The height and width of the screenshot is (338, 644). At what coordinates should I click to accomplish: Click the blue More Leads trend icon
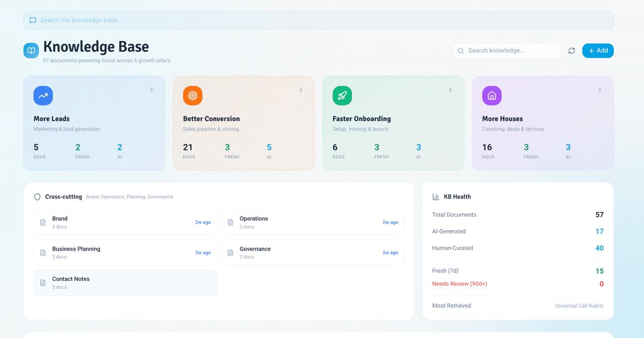pyautogui.click(x=43, y=96)
